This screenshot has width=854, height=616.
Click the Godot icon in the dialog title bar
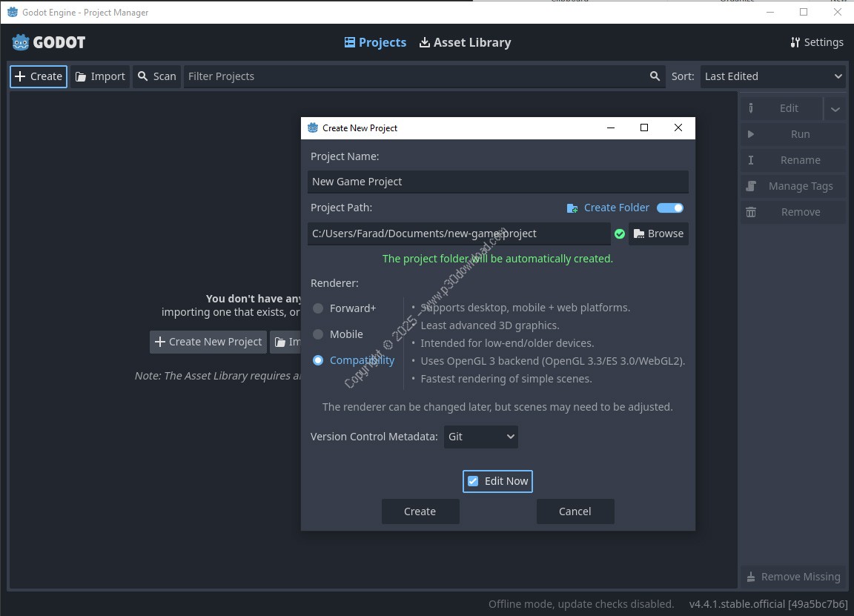point(313,128)
